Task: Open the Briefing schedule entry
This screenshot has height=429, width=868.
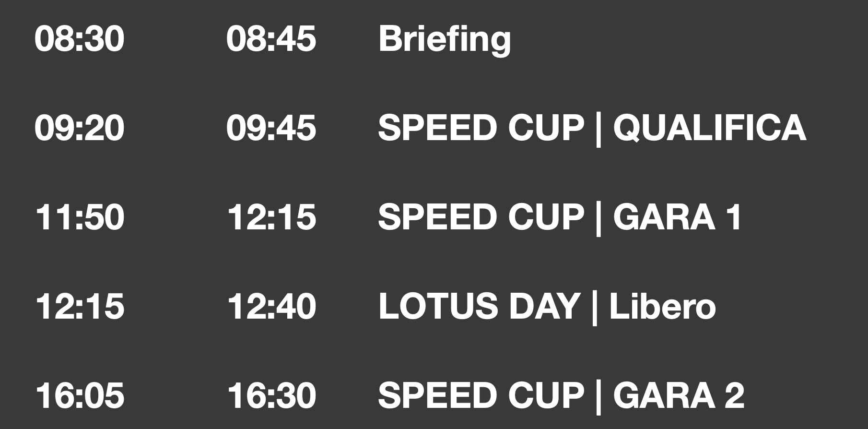Action: (x=445, y=39)
